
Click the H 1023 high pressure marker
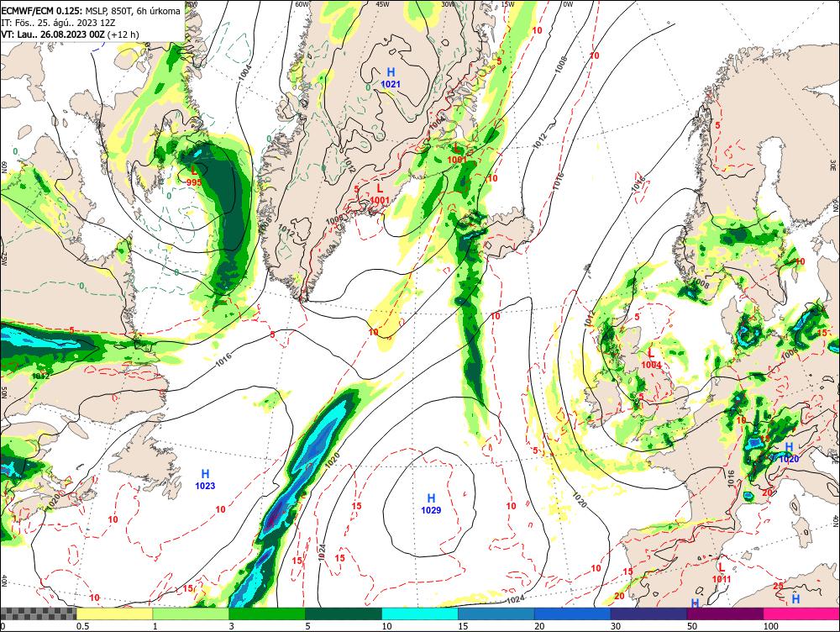[205, 480]
